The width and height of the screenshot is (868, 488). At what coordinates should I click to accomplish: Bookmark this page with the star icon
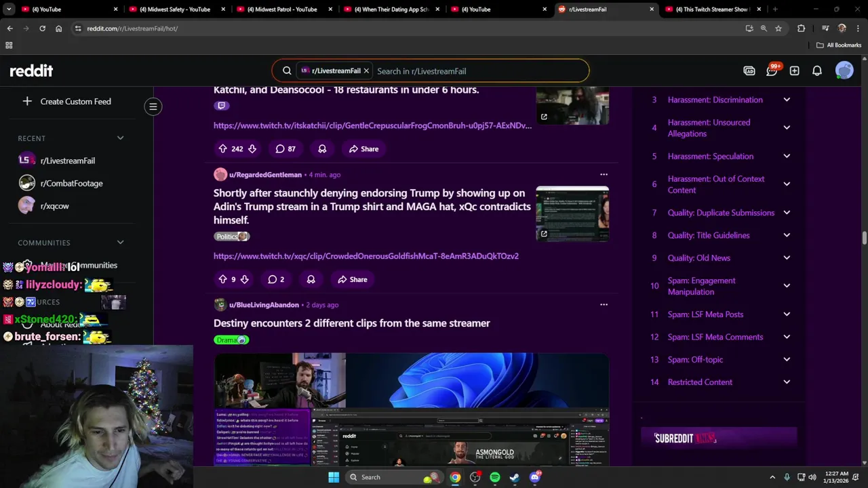pyautogui.click(x=778, y=28)
